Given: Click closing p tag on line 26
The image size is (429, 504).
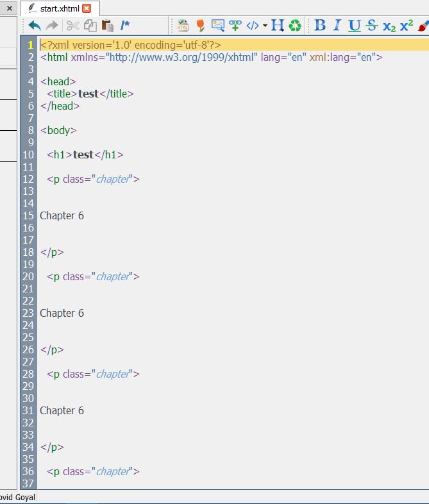Looking at the screenshot, I should click(x=52, y=349).
